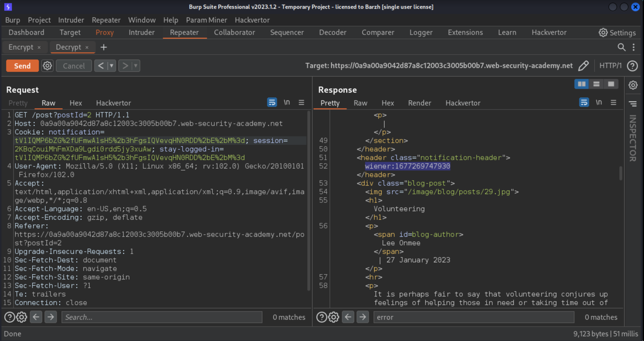
Task: Open Response panel hamburger menu
Action: click(x=613, y=102)
